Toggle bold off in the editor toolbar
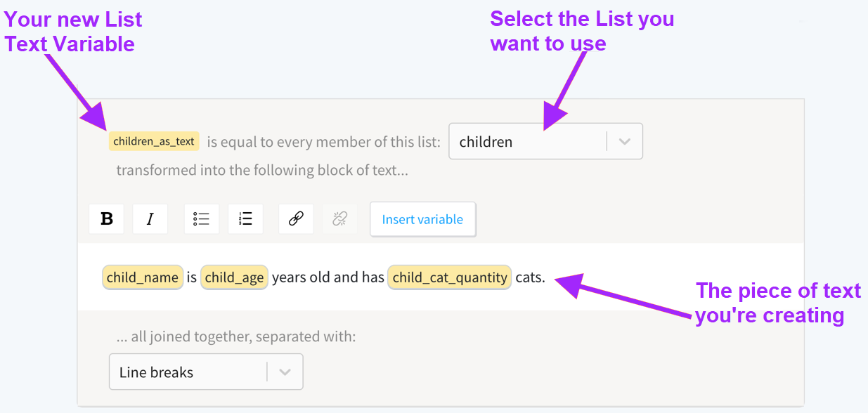Image resolution: width=868 pixels, height=413 pixels. pyautogui.click(x=106, y=218)
